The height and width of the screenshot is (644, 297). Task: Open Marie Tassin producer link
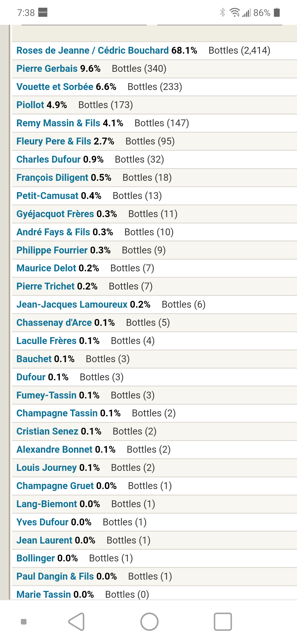pos(44,594)
